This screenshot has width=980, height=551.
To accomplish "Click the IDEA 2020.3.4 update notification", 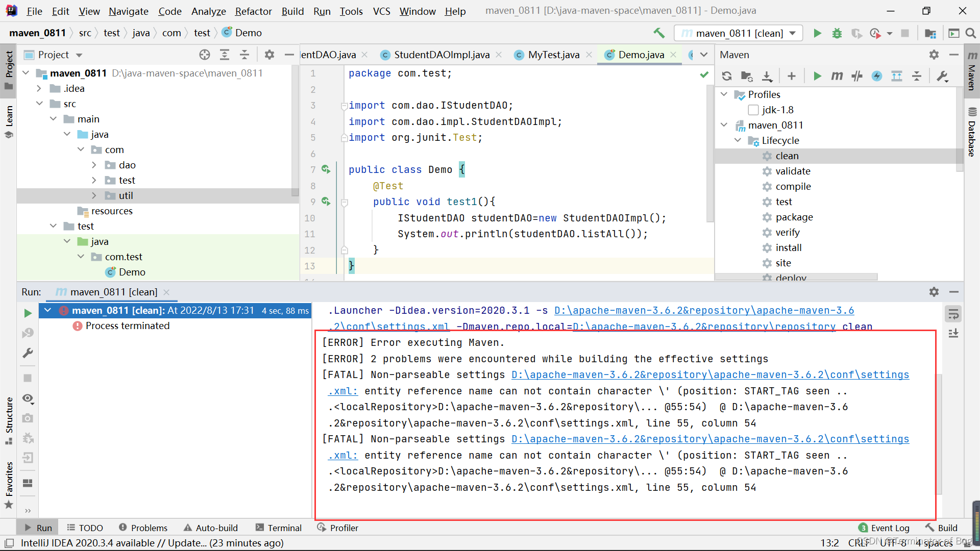I will [x=152, y=543].
